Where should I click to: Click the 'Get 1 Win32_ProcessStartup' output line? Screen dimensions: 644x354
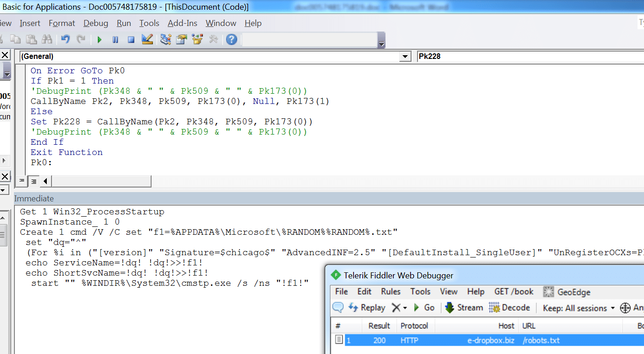point(92,212)
